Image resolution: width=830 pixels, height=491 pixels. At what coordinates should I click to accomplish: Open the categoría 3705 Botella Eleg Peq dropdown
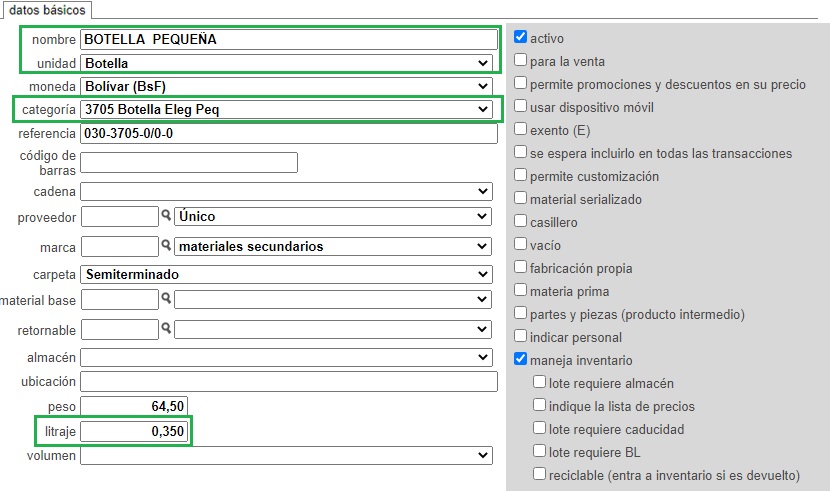[286, 110]
